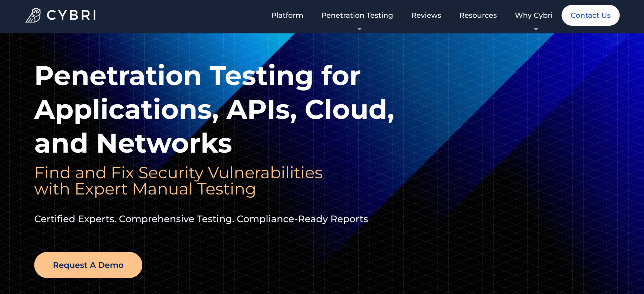
Task: Go to the Reviews page
Action: (426, 15)
